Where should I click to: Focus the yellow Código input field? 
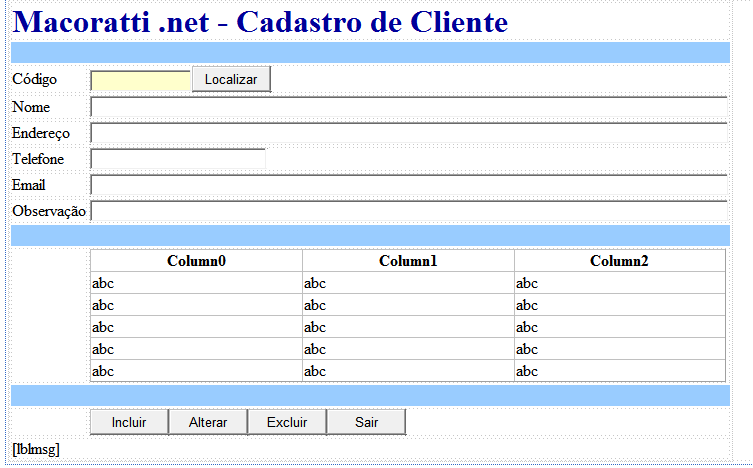(141, 81)
